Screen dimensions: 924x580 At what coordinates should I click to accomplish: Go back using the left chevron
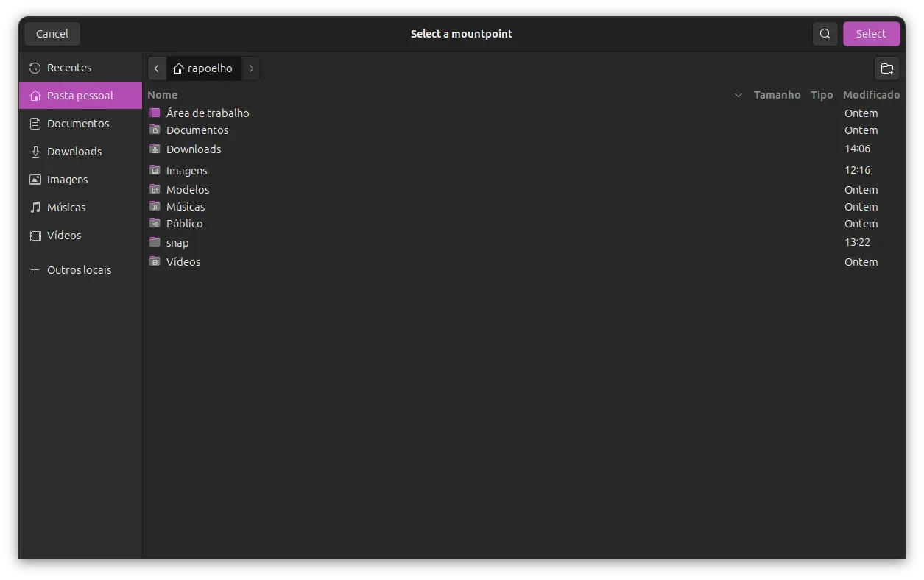[157, 68]
